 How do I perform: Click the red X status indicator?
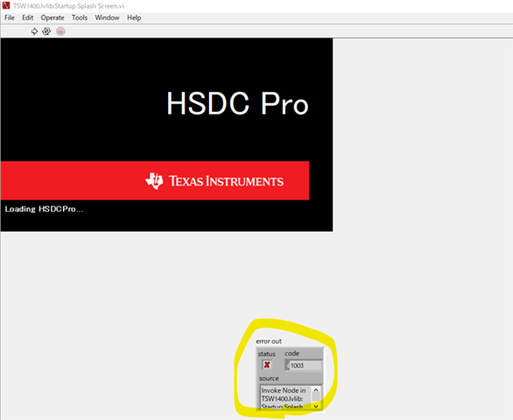pyautogui.click(x=267, y=365)
